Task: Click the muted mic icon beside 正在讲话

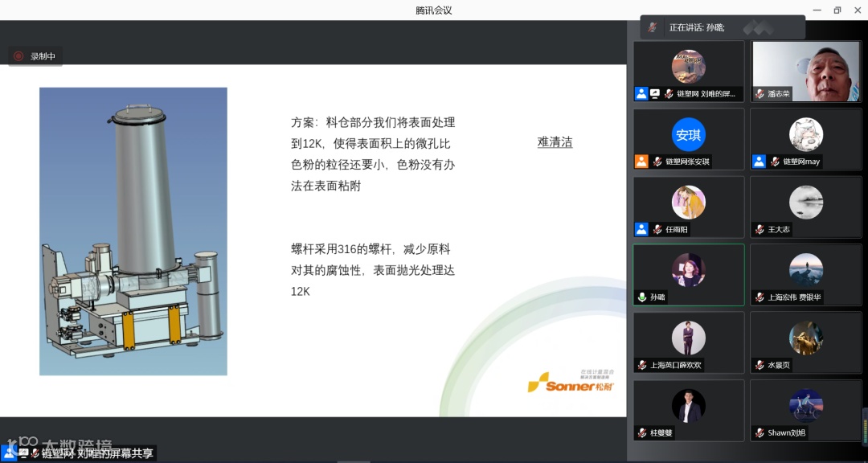Action: coord(653,27)
